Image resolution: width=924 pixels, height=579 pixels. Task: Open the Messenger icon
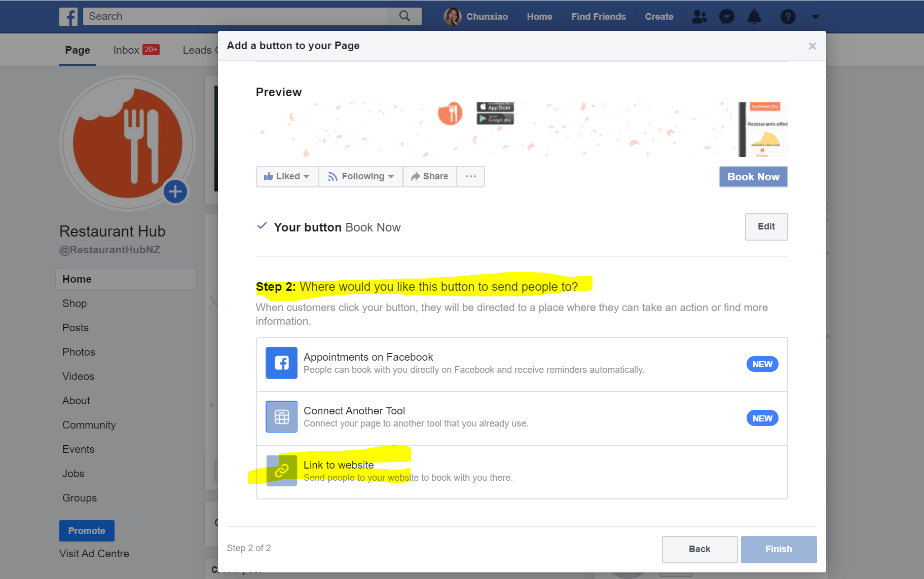[727, 17]
